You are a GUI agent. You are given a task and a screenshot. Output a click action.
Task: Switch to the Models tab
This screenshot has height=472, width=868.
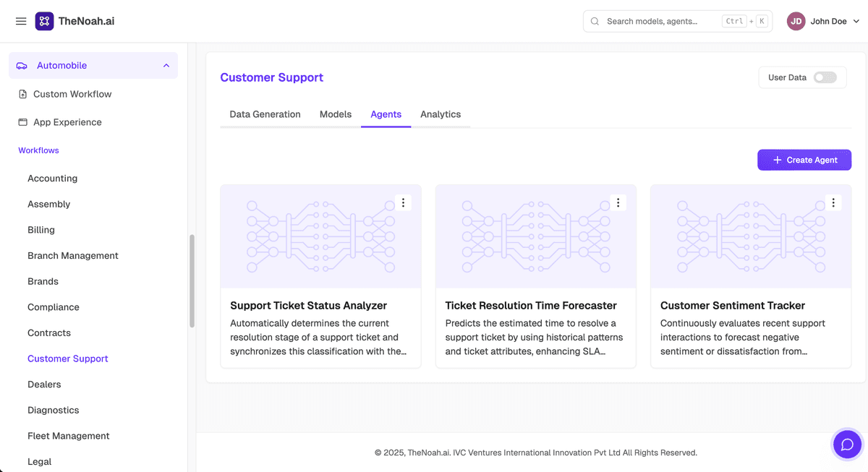click(x=336, y=114)
